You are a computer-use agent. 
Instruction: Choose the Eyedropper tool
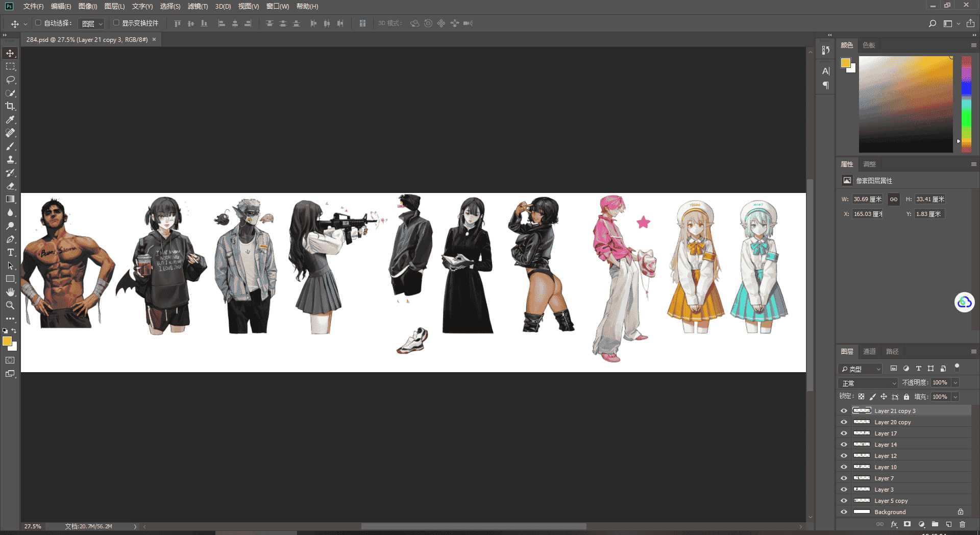[x=10, y=119]
